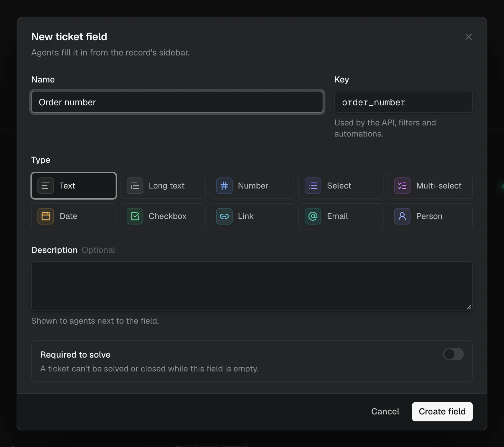Click into the Key field order_number

tap(404, 102)
